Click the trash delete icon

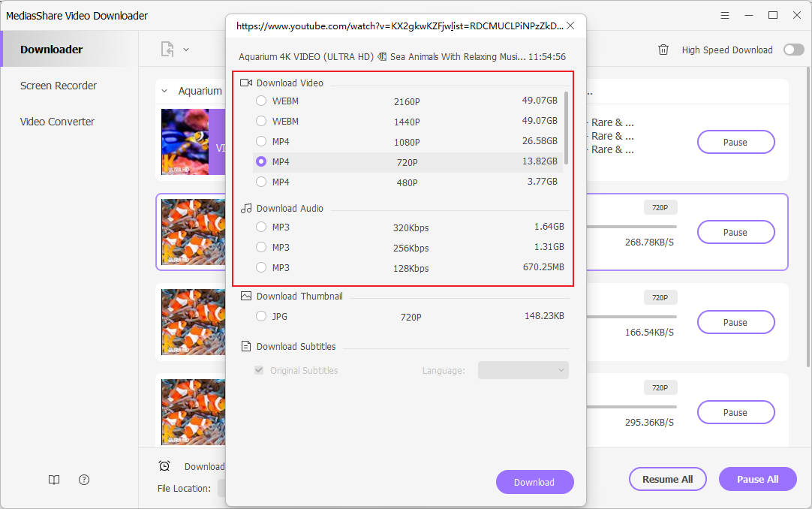663,50
